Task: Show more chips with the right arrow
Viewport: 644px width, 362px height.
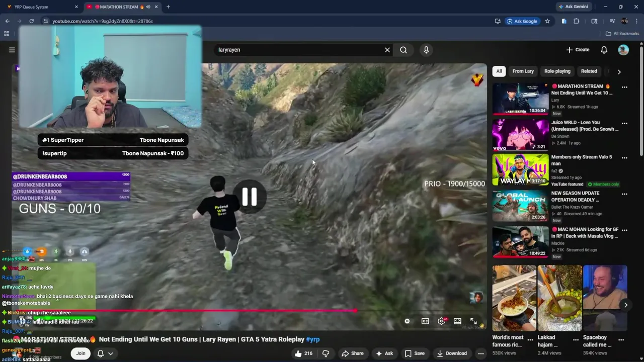Action: pos(619,72)
